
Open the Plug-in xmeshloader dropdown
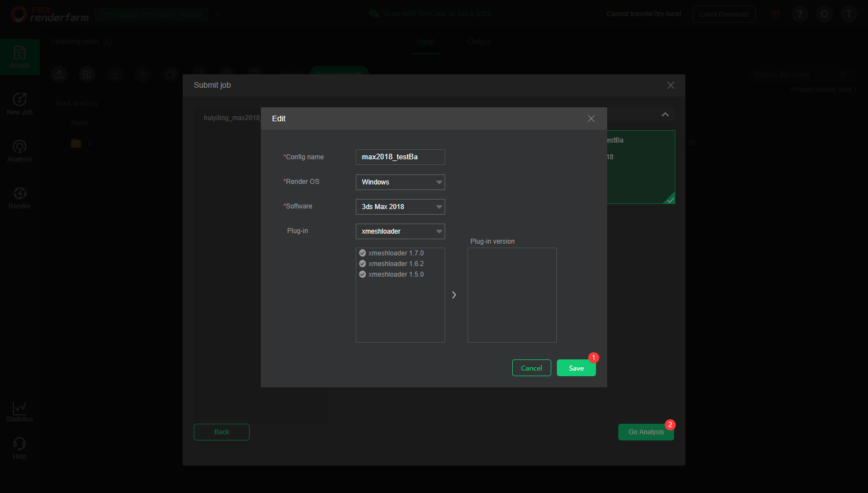(400, 231)
